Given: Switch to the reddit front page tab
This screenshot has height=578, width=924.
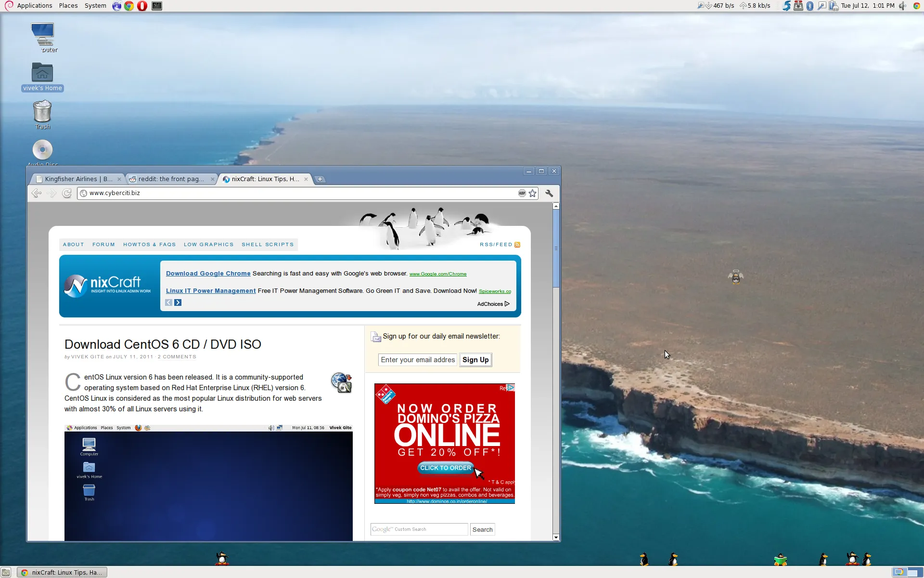Looking at the screenshot, I should 171,179.
